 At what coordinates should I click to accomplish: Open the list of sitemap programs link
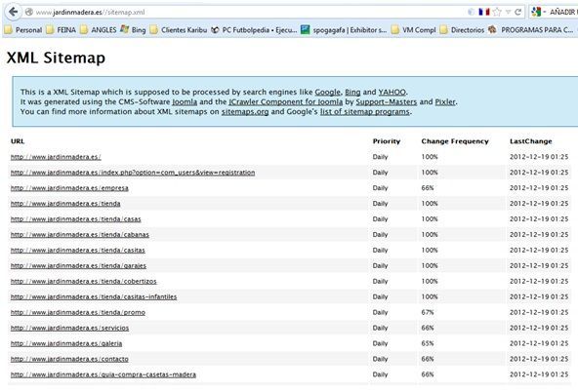point(365,111)
